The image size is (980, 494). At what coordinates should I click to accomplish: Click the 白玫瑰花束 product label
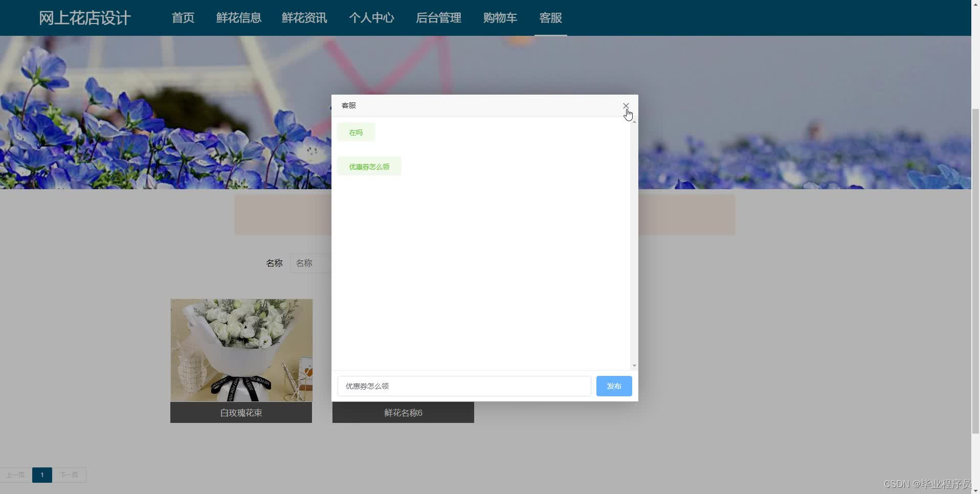click(x=241, y=413)
